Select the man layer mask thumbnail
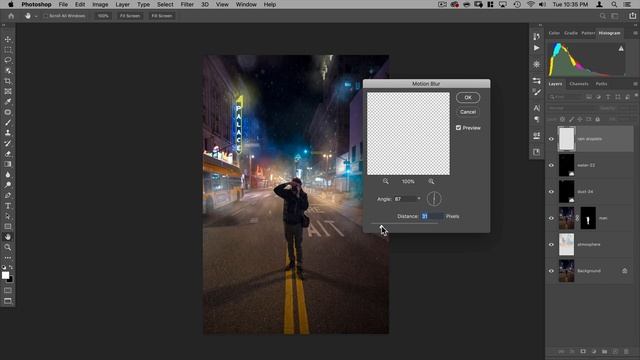The height and width of the screenshot is (360, 640). click(x=588, y=218)
